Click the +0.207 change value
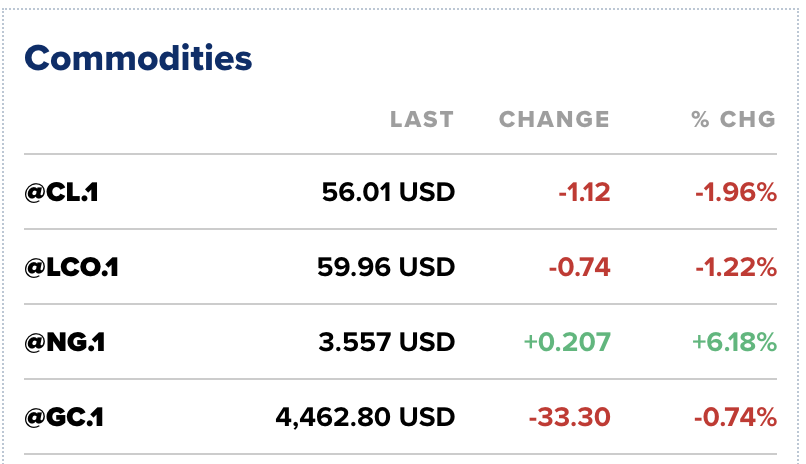 pyautogui.click(x=566, y=342)
